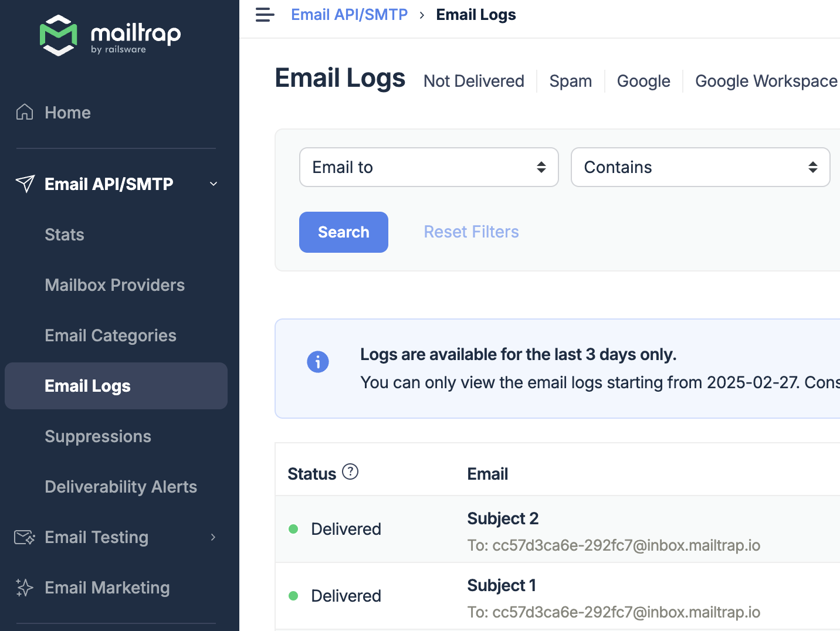The height and width of the screenshot is (631, 840).
Task: Click the Email API/SMTP breadcrumb link
Action: (x=350, y=15)
